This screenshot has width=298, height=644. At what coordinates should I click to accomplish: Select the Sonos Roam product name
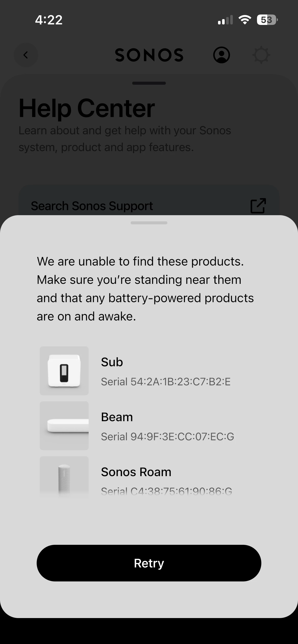click(x=136, y=472)
